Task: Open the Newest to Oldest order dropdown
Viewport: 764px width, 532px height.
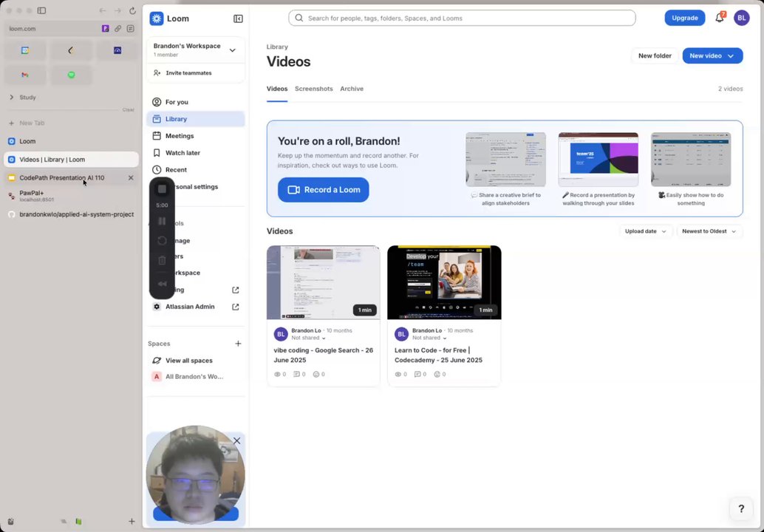Action: click(x=709, y=231)
